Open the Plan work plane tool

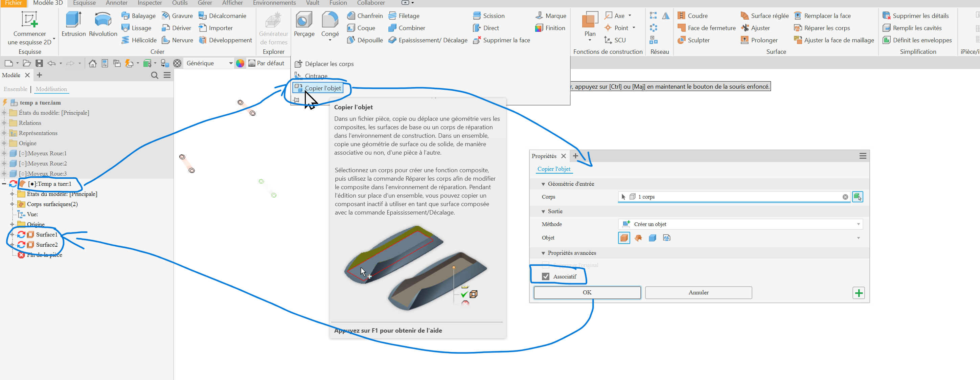pos(590,26)
